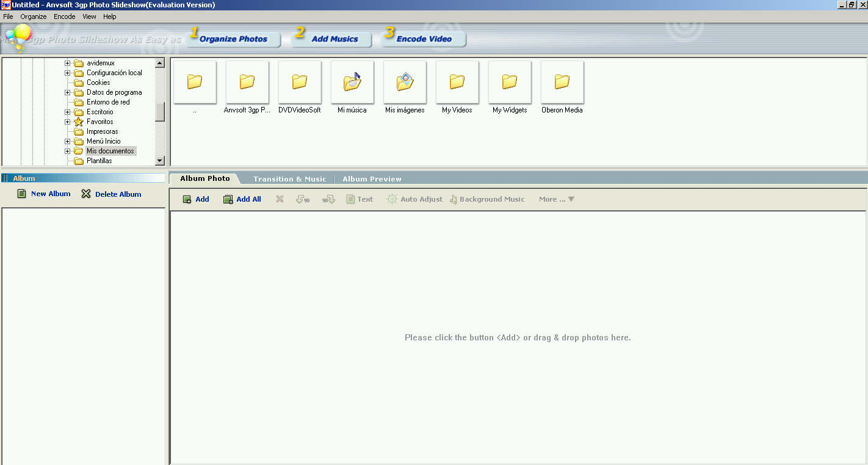Image resolution: width=868 pixels, height=465 pixels.
Task: Select Mis documentos in folder tree
Action: tap(110, 151)
